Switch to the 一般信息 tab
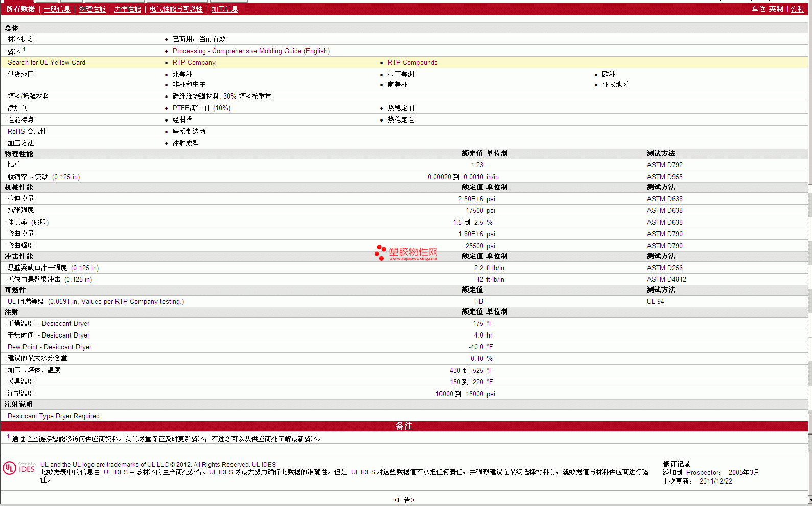This screenshot has width=812, height=506. (57, 9)
